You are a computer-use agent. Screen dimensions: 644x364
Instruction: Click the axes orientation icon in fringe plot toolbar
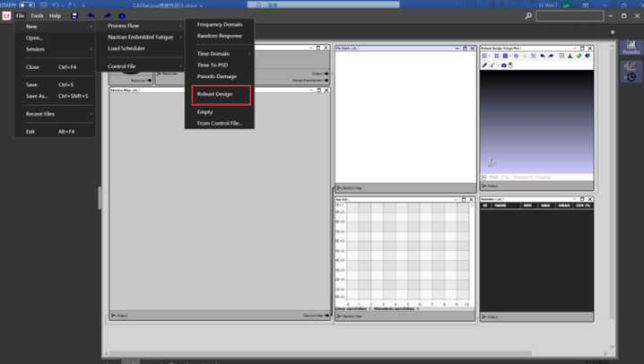534,56
